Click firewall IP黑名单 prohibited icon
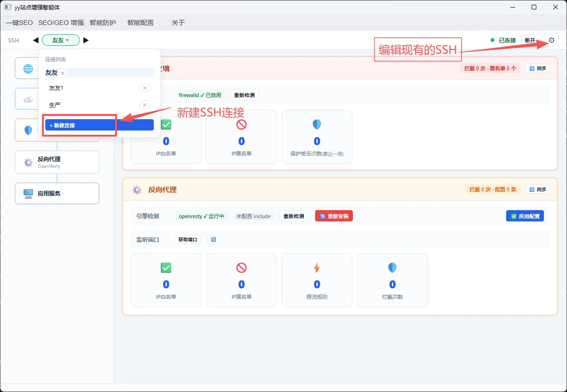The image size is (567, 392). (x=242, y=125)
